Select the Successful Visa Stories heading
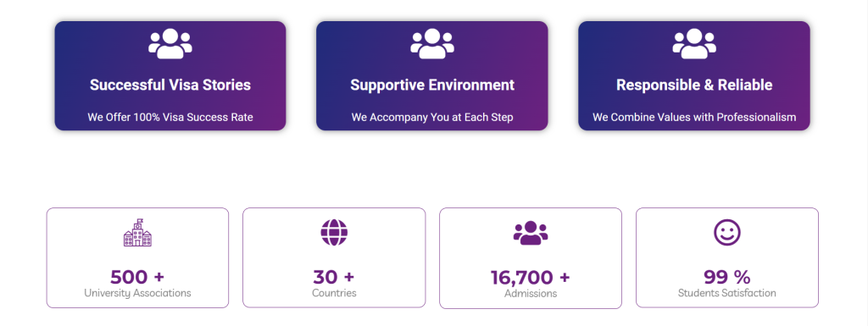 pyautogui.click(x=170, y=85)
